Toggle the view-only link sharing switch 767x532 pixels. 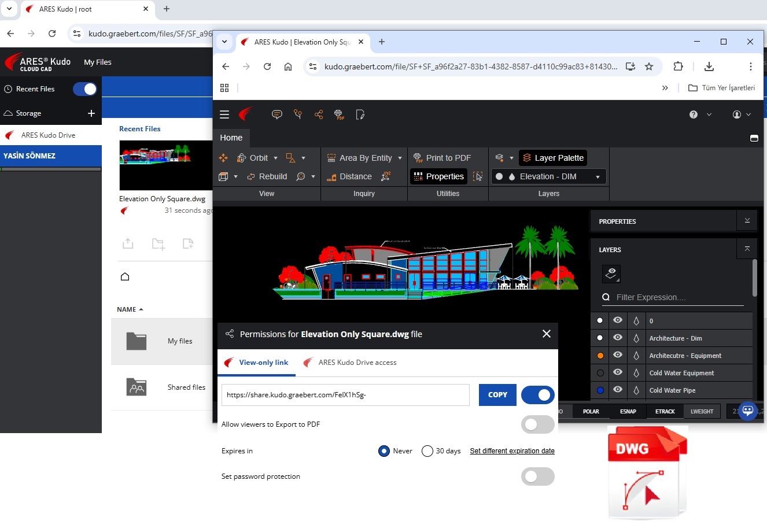pos(538,395)
